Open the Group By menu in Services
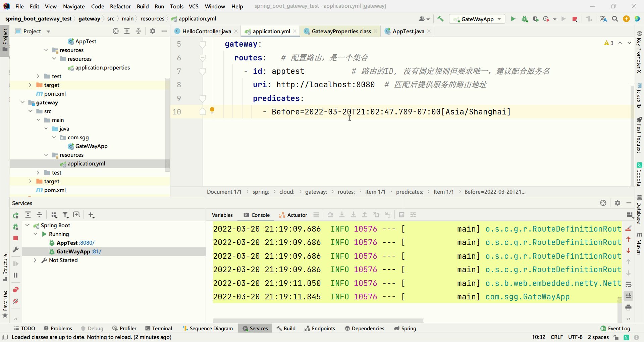Screen dimensions: 644x342 point(54,215)
